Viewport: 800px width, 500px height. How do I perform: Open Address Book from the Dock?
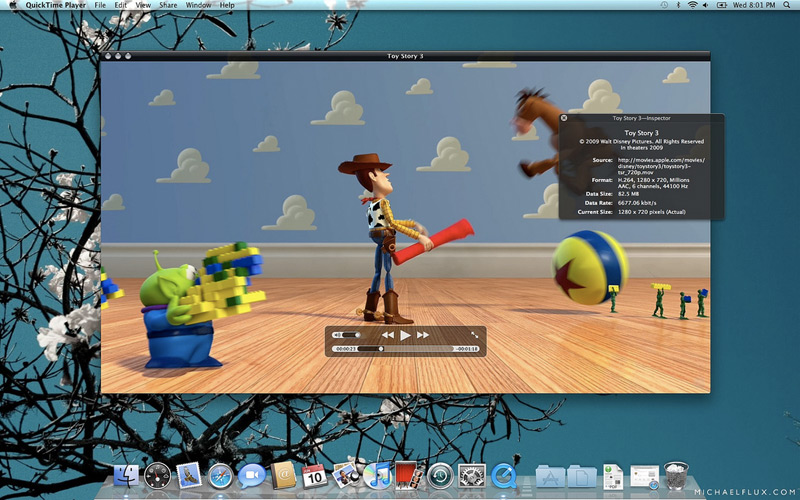283,476
